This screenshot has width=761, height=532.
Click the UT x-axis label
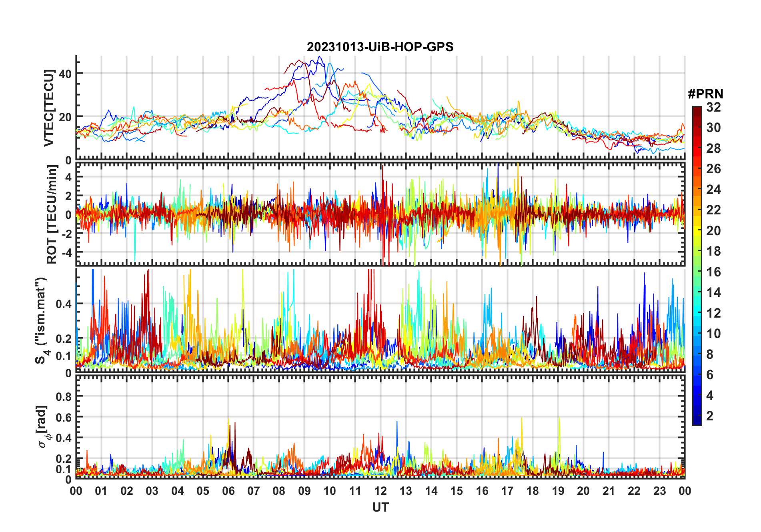[380, 507]
